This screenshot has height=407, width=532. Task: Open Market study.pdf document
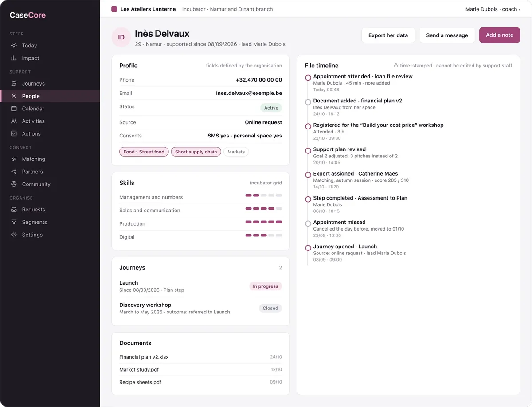[200, 369]
